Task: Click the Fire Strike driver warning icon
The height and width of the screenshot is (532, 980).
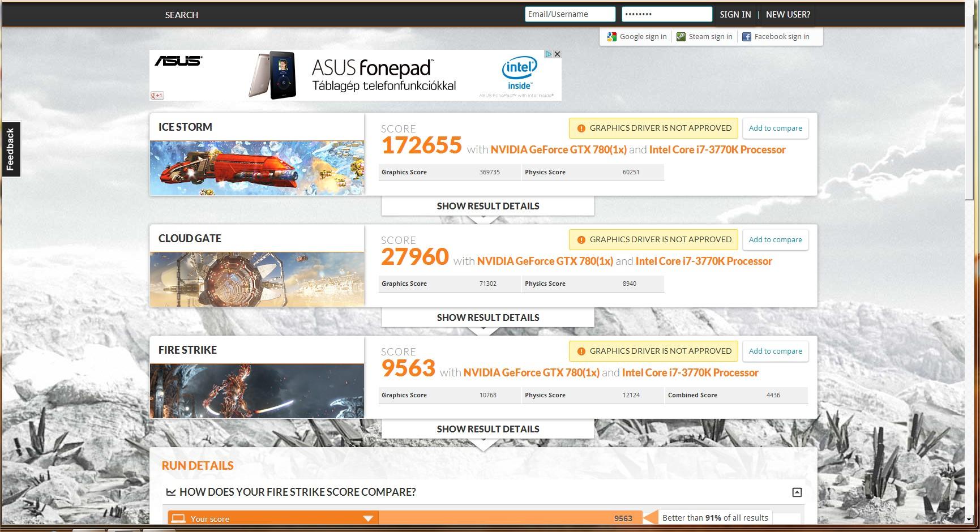Action: pos(581,351)
